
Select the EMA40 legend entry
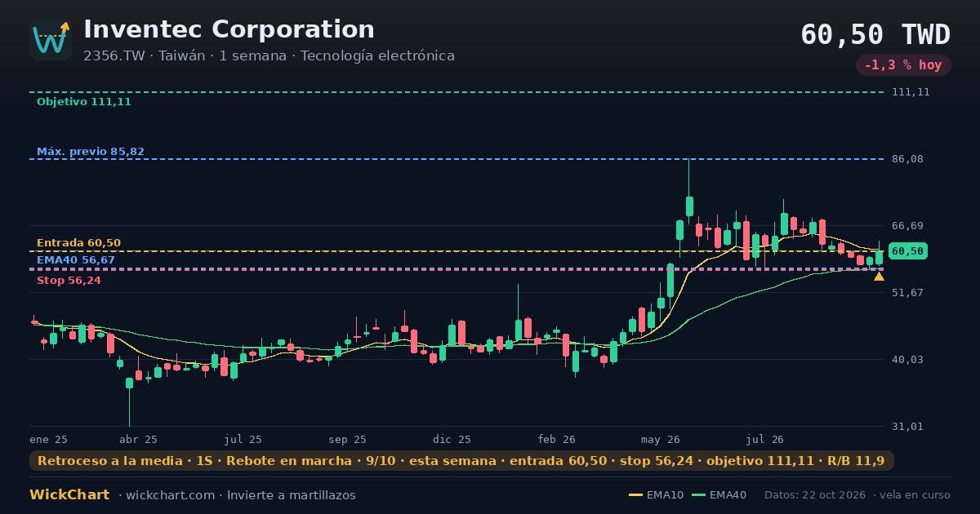pyautogui.click(x=719, y=495)
